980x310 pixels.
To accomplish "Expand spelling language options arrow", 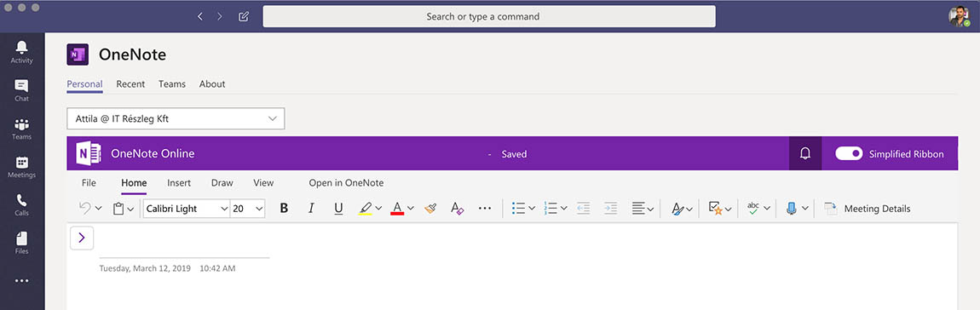I will (767, 209).
